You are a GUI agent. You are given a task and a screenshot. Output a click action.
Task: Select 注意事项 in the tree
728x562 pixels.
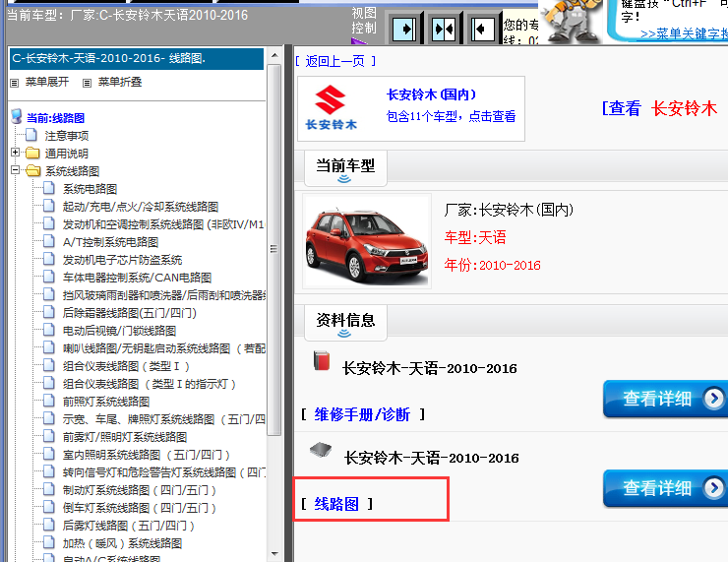(66, 136)
